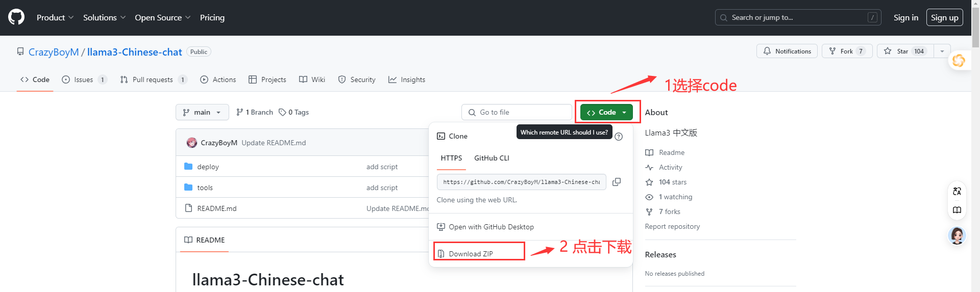Viewport: 980px width, 292px height.
Task: Open the main branch dropdown
Action: (202, 112)
